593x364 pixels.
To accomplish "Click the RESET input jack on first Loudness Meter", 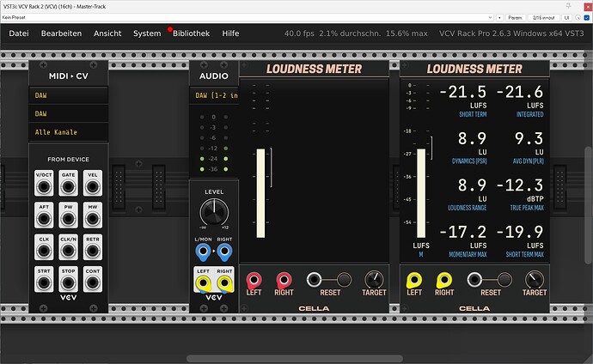I will click(x=314, y=280).
